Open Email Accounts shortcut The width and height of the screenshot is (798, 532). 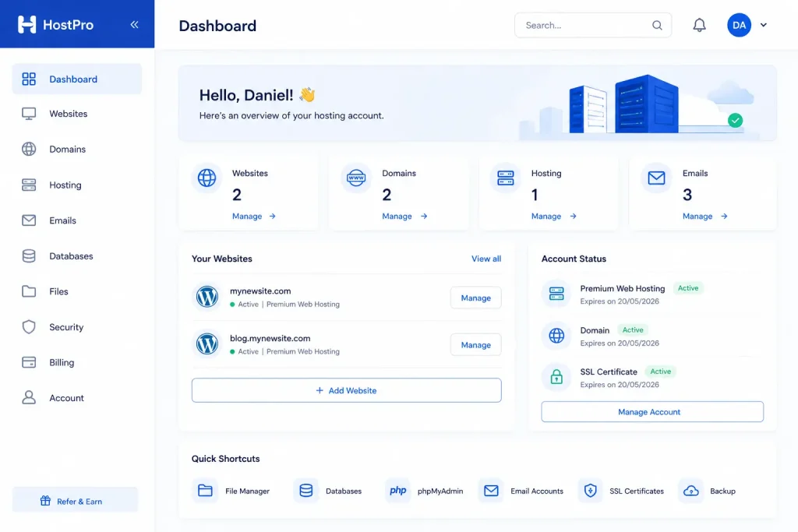click(x=521, y=491)
